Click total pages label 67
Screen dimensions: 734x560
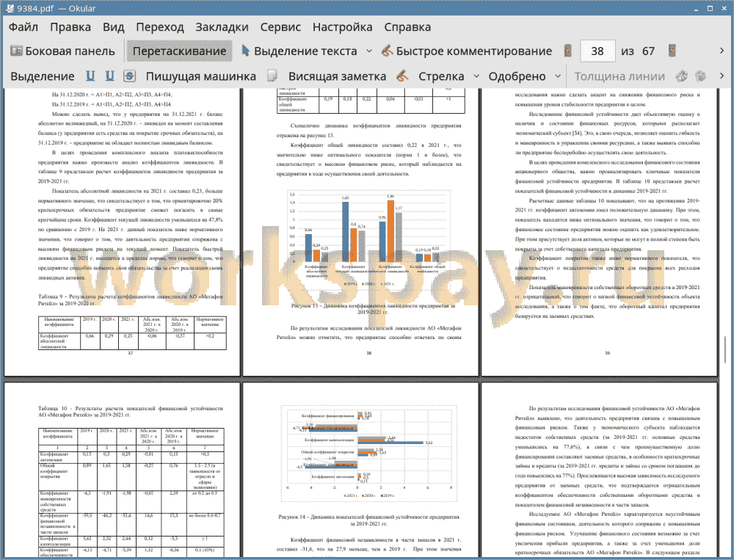pos(648,51)
